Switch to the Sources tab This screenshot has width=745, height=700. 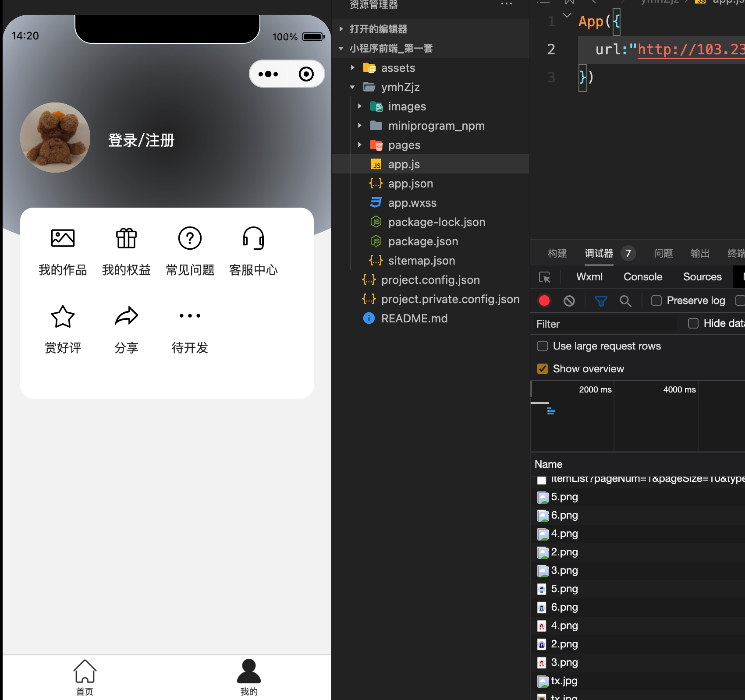click(702, 277)
